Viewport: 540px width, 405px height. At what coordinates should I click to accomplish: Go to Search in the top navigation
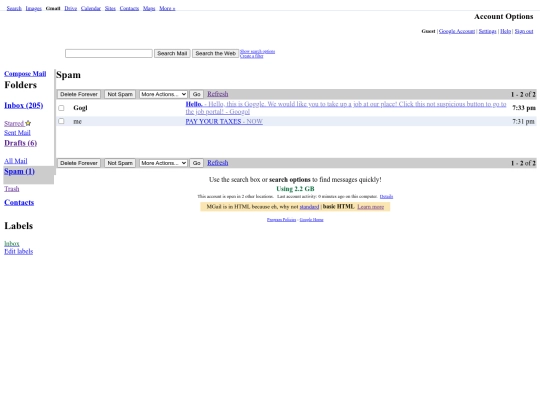pyautogui.click(x=14, y=8)
